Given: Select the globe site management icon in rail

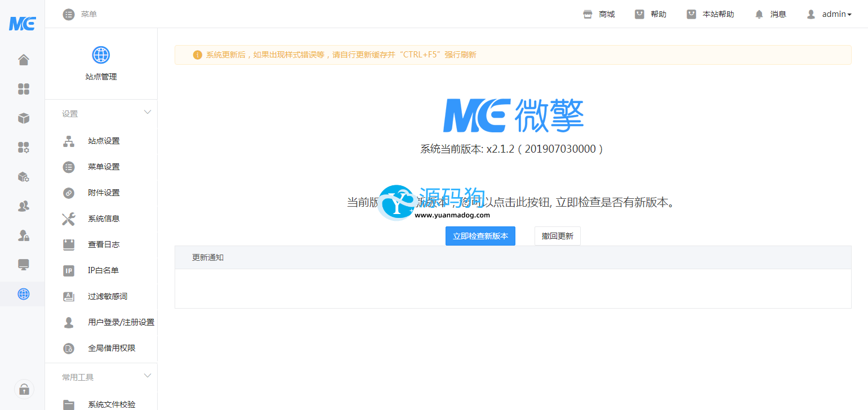Looking at the screenshot, I should click(x=23, y=294).
